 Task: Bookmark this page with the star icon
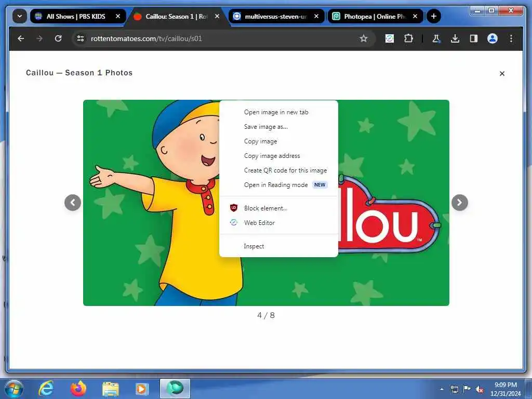point(364,38)
